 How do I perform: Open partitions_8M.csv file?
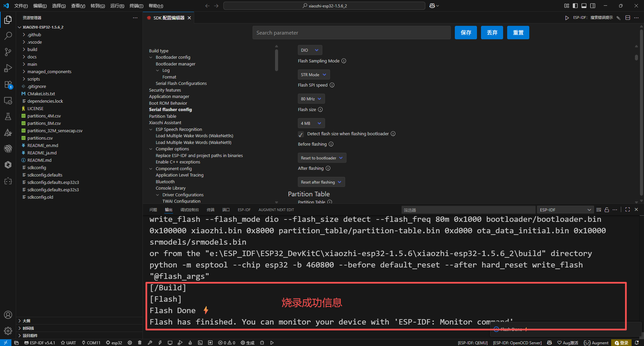click(44, 123)
